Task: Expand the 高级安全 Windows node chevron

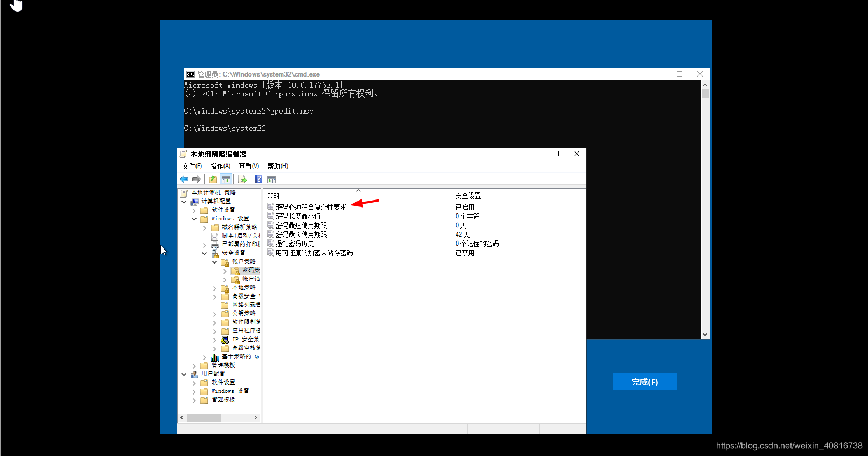Action: point(215,297)
